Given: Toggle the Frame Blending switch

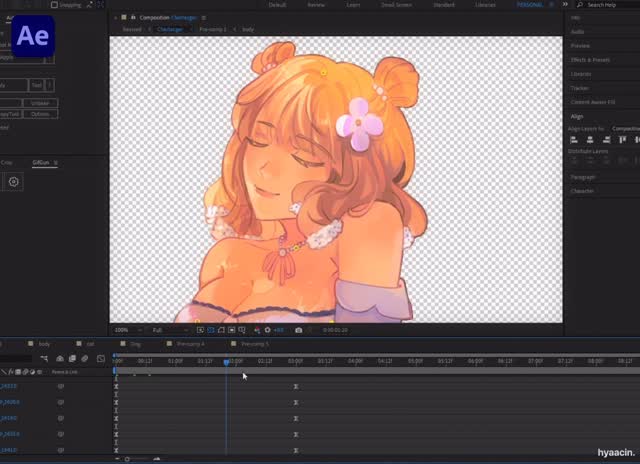Looking at the screenshot, I should [x=72, y=359].
